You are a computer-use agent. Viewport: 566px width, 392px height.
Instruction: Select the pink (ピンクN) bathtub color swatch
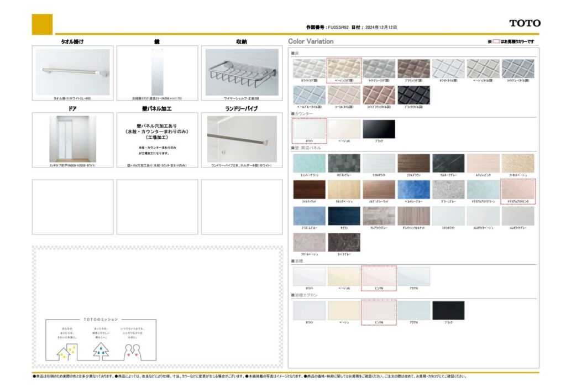coord(379,276)
